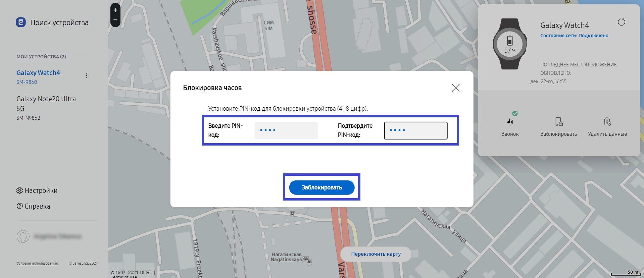
Task: Click the Звонок ring icon
Action: click(510, 121)
